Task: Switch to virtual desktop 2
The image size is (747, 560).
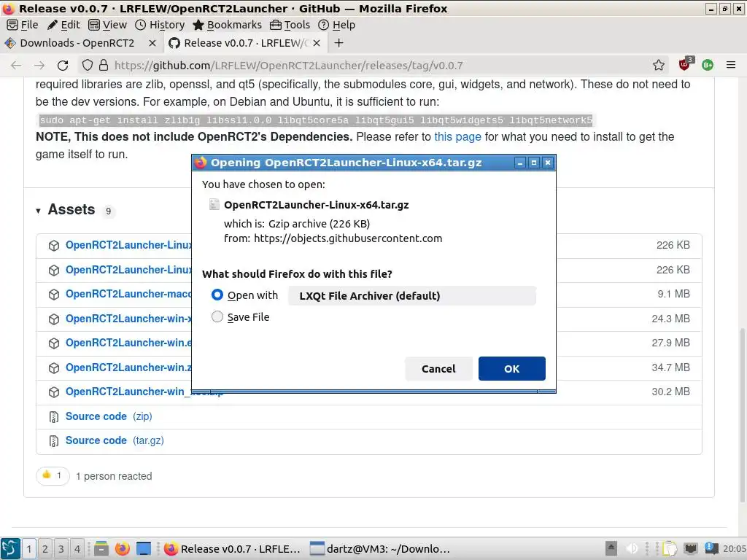Action: 45,548
